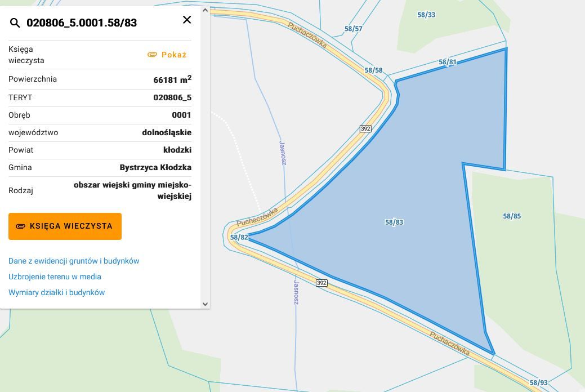
Task: Open "Wymiary działki i budynków"
Action: point(56,292)
